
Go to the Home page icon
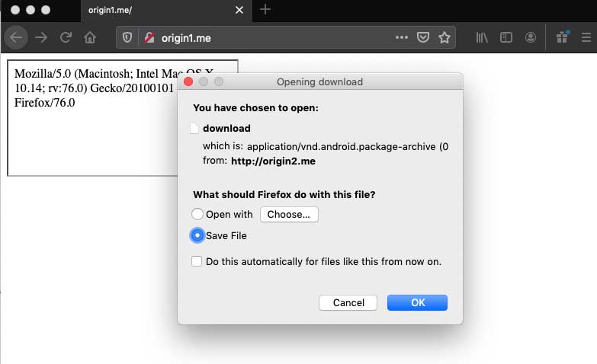coord(90,37)
